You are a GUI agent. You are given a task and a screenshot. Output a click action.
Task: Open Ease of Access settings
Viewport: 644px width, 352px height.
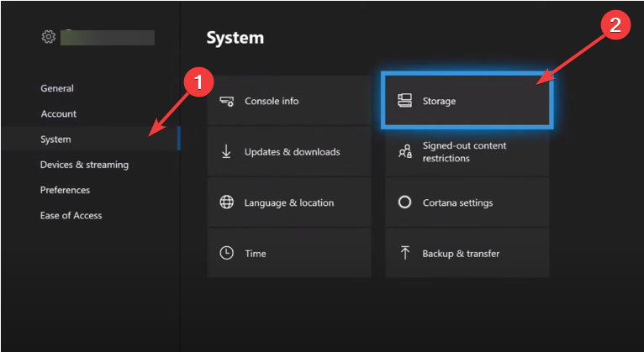tap(71, 215)
